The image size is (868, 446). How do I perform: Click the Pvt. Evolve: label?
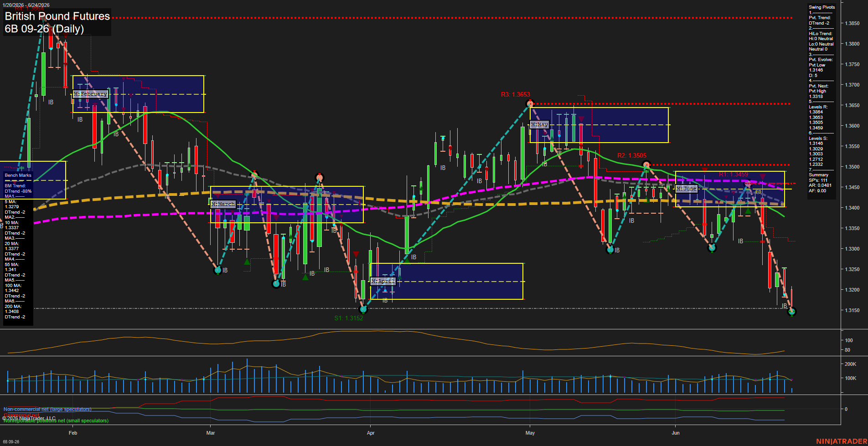(x=821, y=60)
